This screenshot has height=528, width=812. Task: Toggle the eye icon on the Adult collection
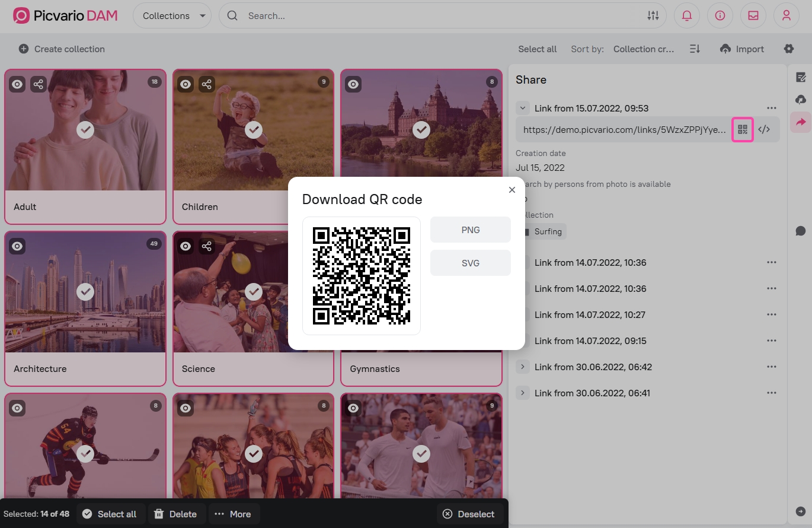click(x=18, y=84)
